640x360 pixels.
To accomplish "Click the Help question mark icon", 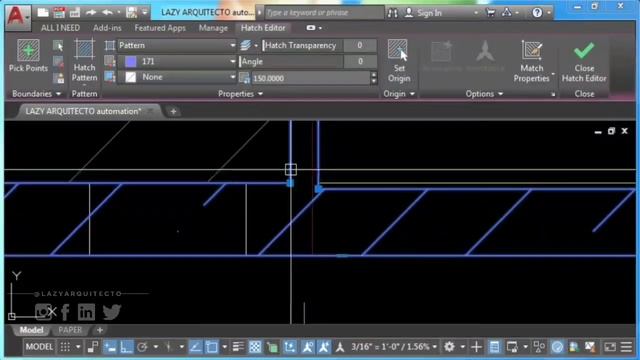I will point(537,13).
